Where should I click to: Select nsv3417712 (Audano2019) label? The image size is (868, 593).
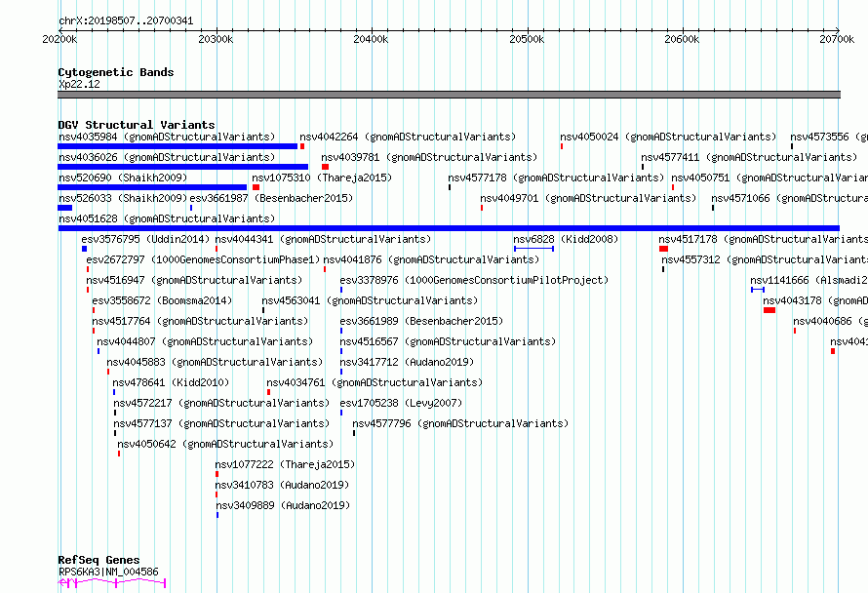pyautogui.click(x=407, y=362)
